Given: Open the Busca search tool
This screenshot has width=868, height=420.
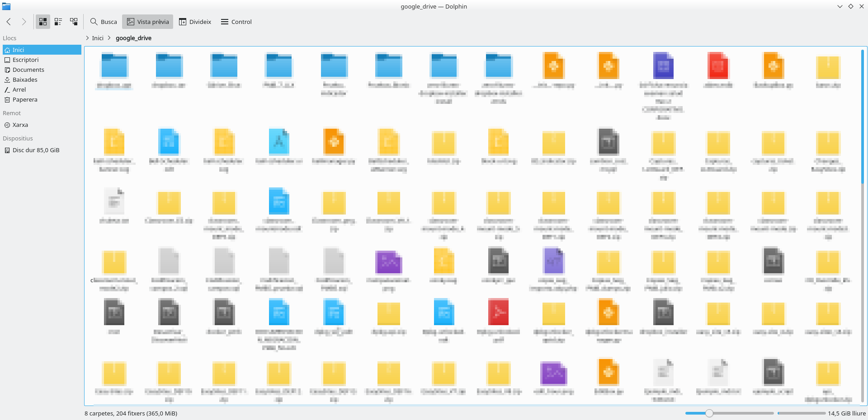Looking at the screenshot, I should pos(104,22).
